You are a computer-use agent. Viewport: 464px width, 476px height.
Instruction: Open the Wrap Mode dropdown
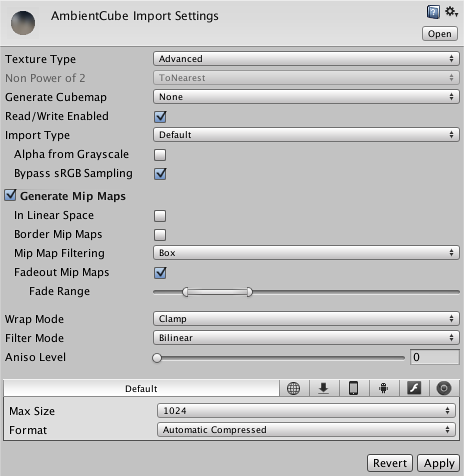click(306, 319)
